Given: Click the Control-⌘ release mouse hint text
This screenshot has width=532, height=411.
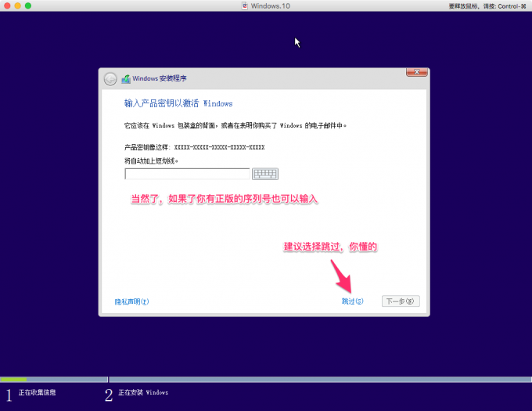Looking at the screenshot, I should (x=487, y=6).
